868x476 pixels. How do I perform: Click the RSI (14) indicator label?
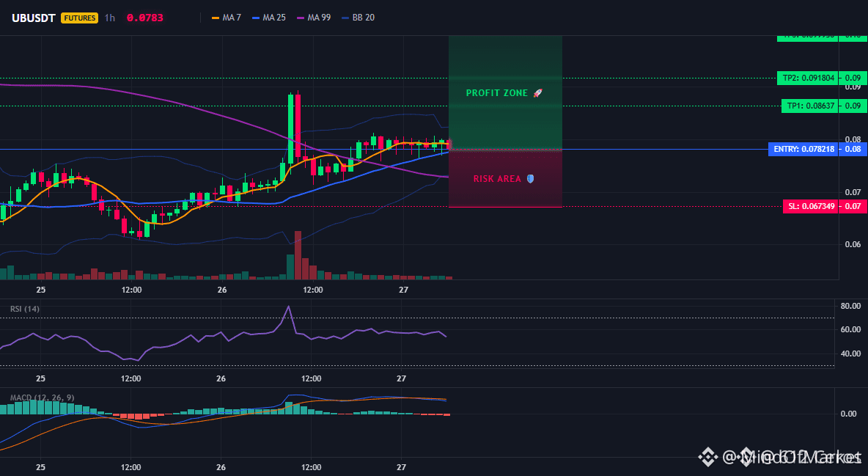pyautogui.click(x=25, y=309)
